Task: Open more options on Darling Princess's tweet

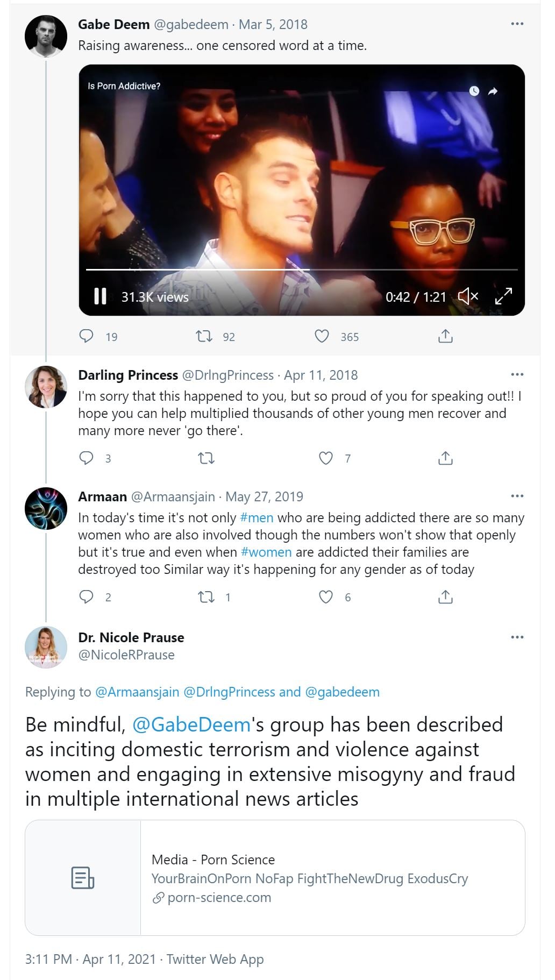Action: tap(517, 375)
